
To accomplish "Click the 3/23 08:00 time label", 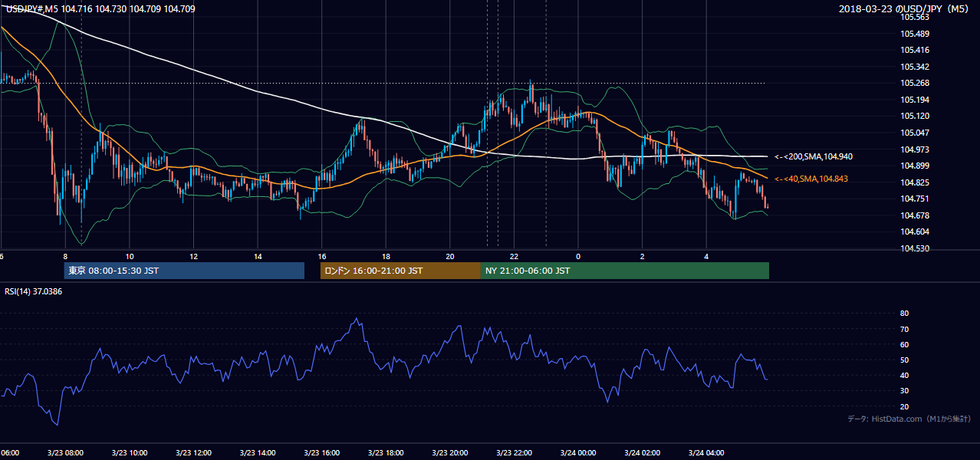I will point(64,453).
